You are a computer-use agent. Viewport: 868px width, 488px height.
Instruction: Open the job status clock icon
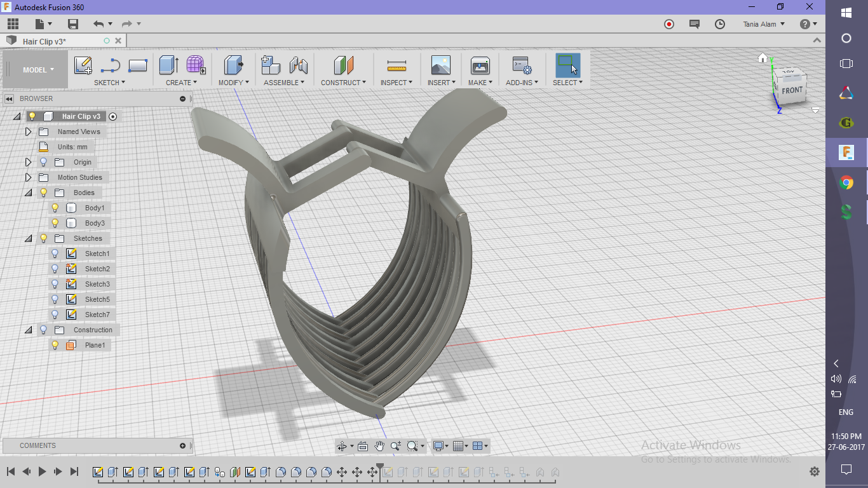pyautogui.click(x=720, y=24)
